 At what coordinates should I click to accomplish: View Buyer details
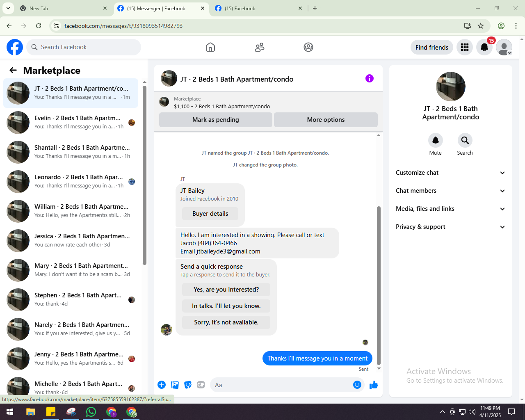point(210,214)
